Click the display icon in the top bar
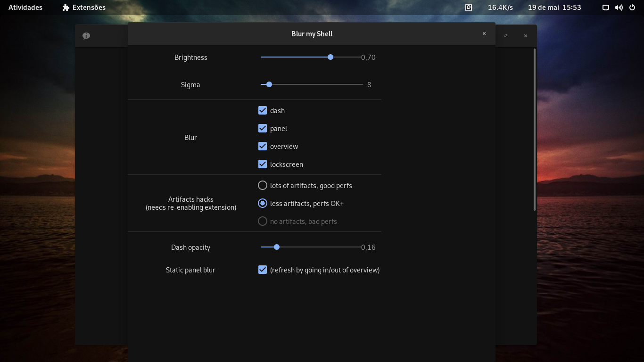This screenshot has height=362, width=644. click(605, 7)
